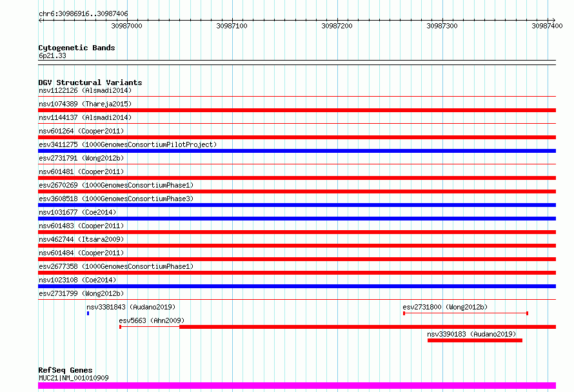Select the DGV Structural Variants track title
The image size is (574, 392).
click(x=90, y=83)
